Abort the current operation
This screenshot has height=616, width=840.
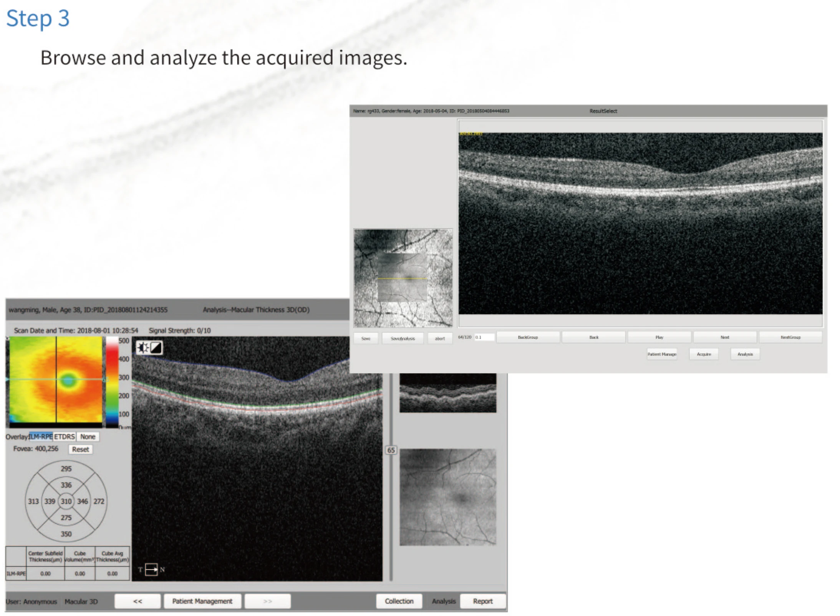click(440, 338)
